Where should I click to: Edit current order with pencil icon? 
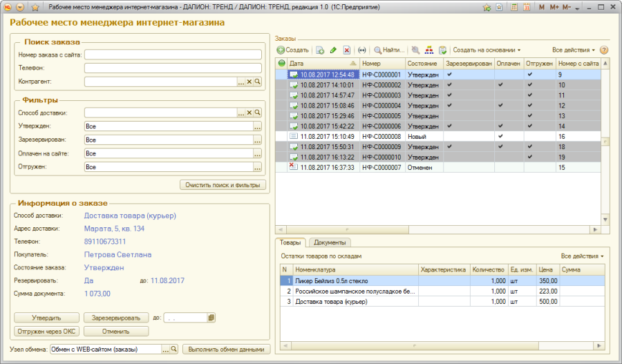(333, 50)
